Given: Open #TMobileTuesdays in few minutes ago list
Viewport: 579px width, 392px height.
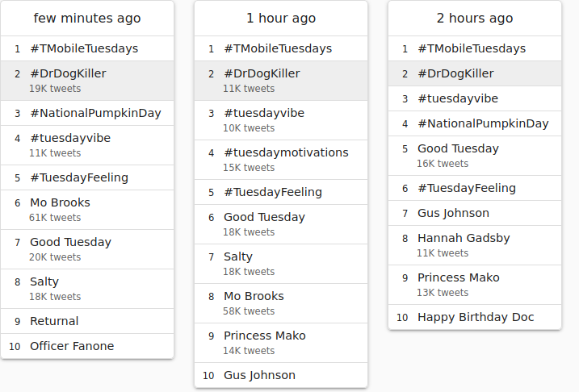Looking at the screenshot, I should 87,48.
